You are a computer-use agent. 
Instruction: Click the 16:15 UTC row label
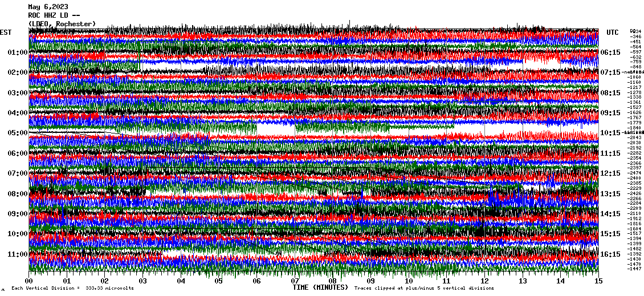coord(610,254)
